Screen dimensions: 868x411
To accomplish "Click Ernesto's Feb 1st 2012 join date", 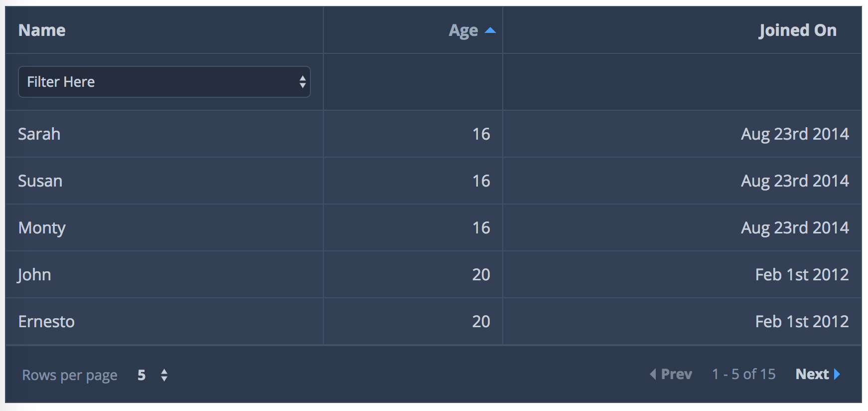I will pyautogui.click(x=801, y=322).
